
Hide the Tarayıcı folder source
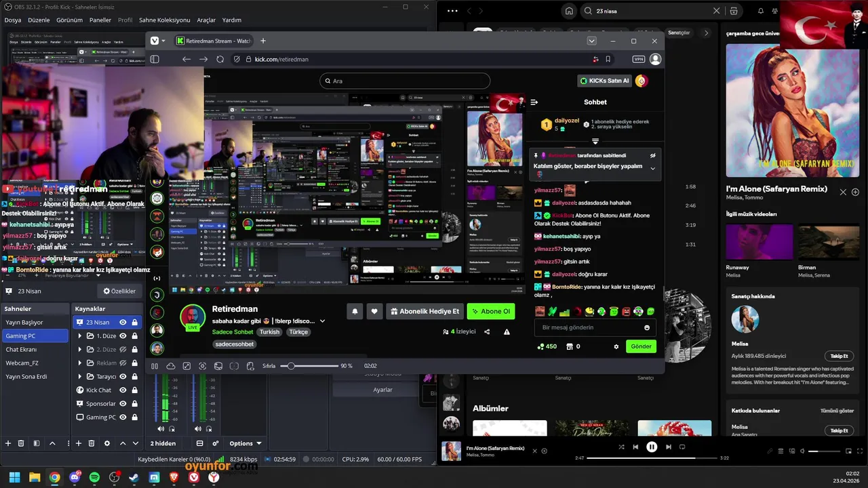pos(123,376)
